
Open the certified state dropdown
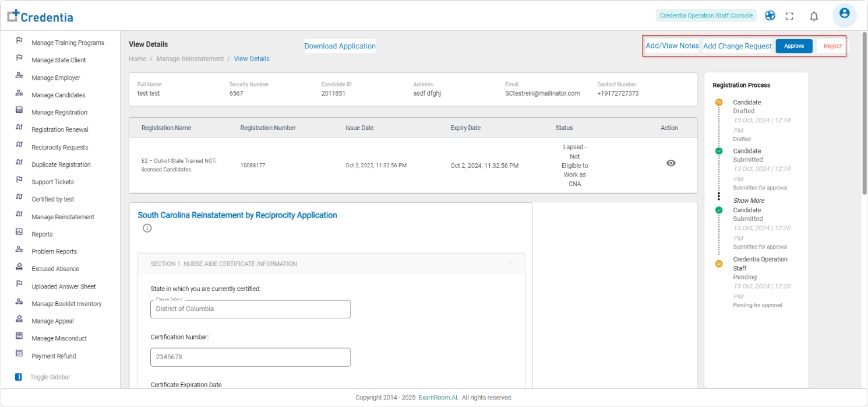click(x=250, y=309)
